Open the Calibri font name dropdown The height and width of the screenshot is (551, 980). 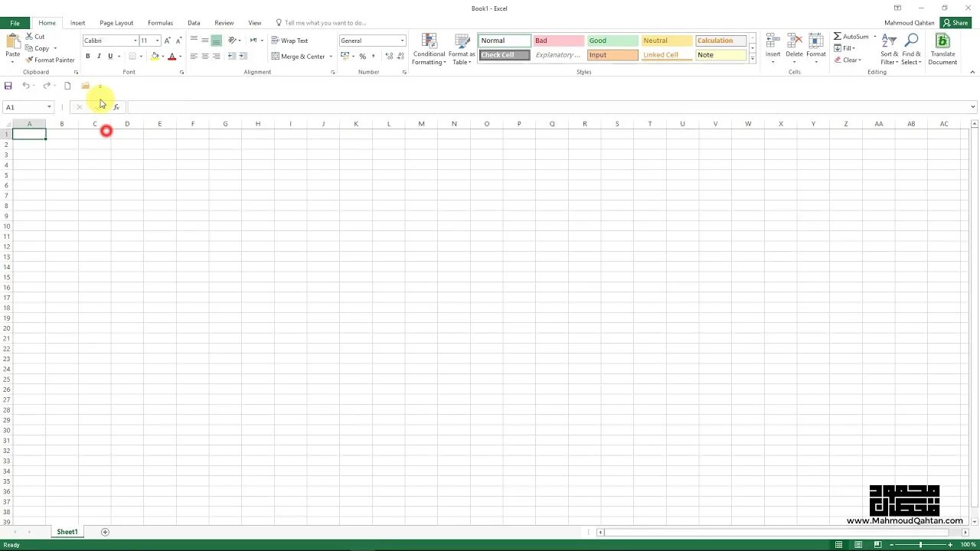tap(136, 41)
